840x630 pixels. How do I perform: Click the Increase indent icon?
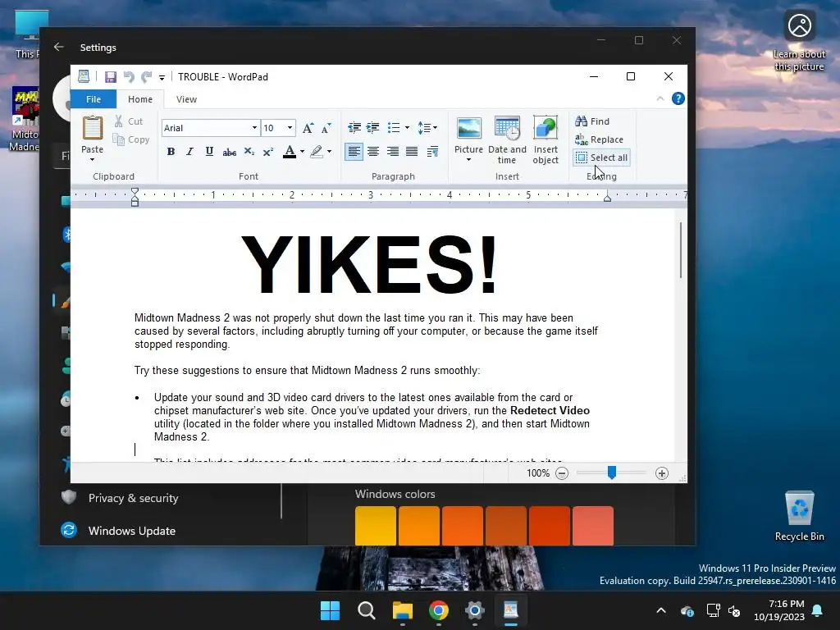tap(373, 127)
